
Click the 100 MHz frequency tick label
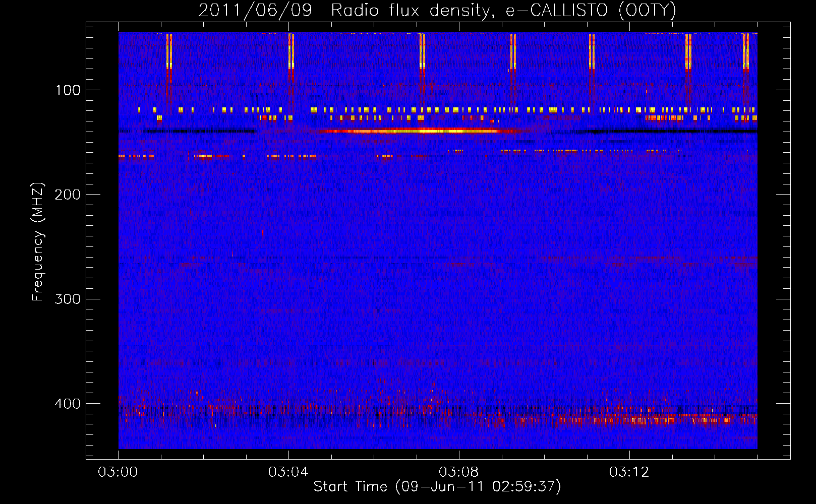tap(68, 90)
